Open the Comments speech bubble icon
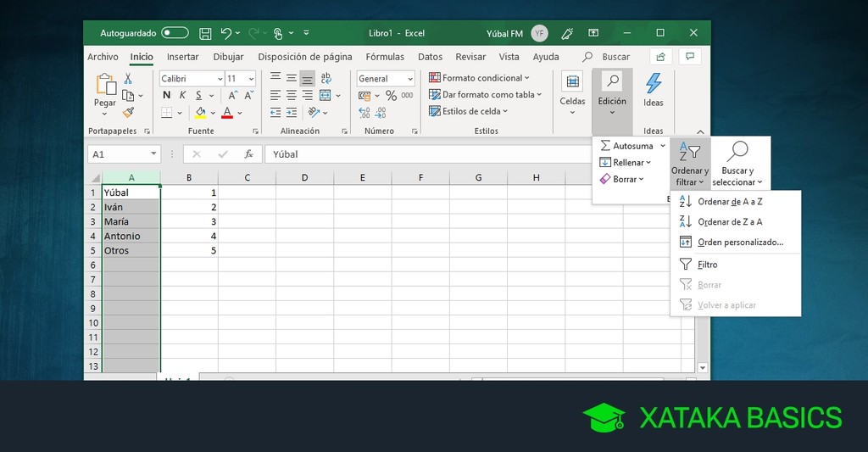 pos(691,57)
